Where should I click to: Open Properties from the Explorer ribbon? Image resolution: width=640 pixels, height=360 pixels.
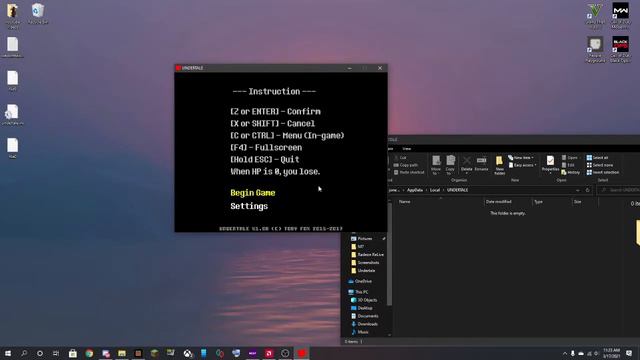(550, 164)
